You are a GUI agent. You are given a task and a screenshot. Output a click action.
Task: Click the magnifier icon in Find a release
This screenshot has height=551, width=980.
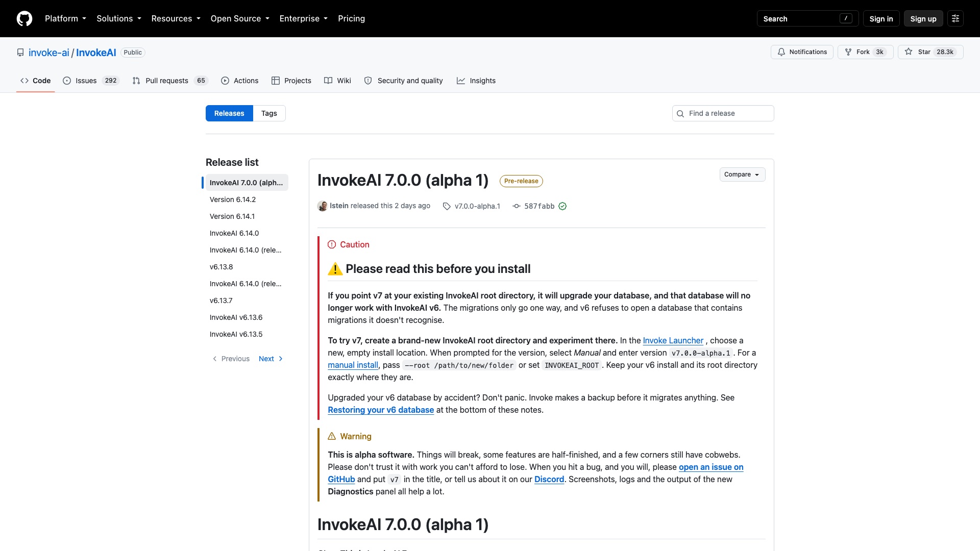coord(680,114)
